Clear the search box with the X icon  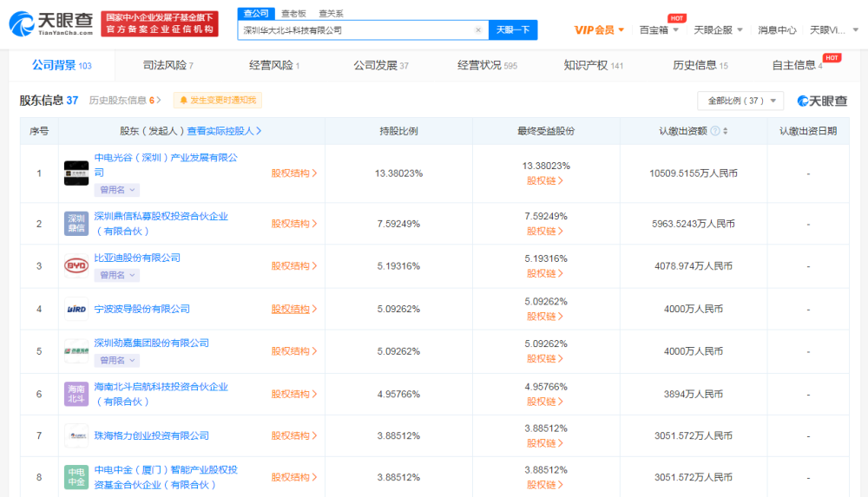pyautogui.click(x=477, y=30)
